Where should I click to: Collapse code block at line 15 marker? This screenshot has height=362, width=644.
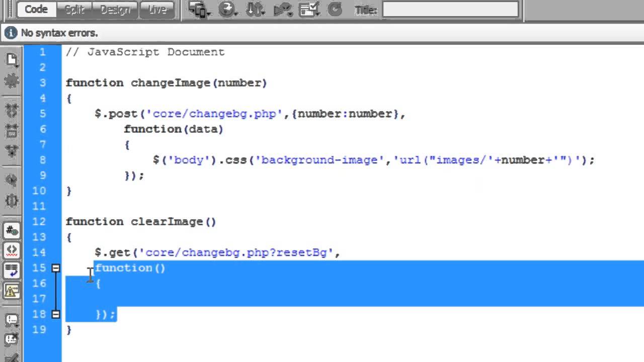56,268
